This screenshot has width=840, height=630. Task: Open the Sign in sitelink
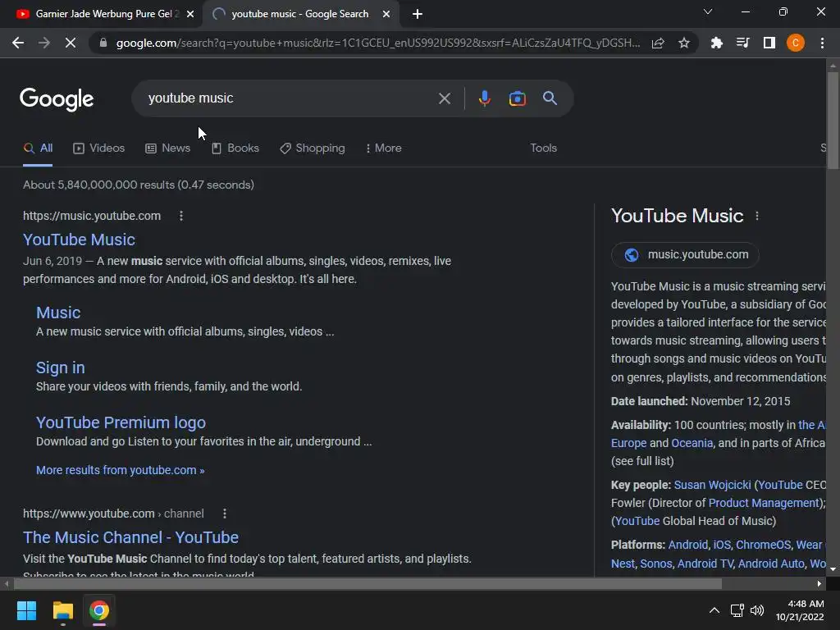[x=60, y=368]
